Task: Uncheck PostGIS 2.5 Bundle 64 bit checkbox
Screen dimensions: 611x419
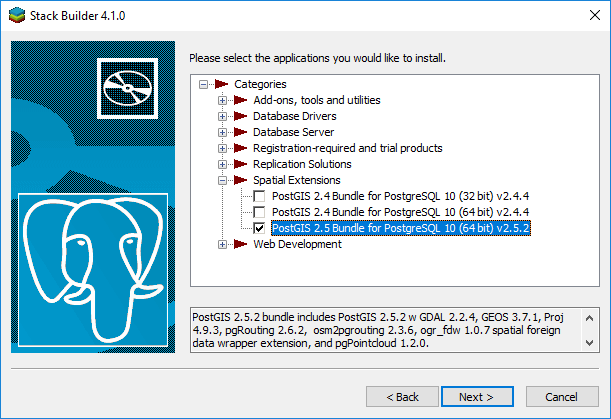Action: coord(259,228)
